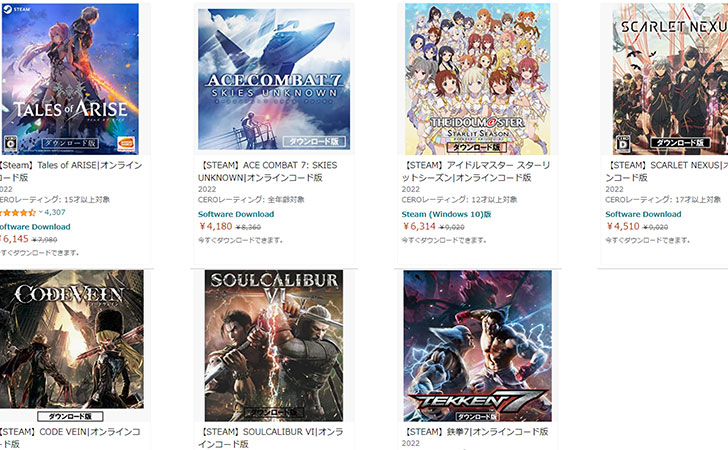Open the Code Vein cover image
Screen dimensions: 728x450
pyautogui.click(x=72, y=346)
